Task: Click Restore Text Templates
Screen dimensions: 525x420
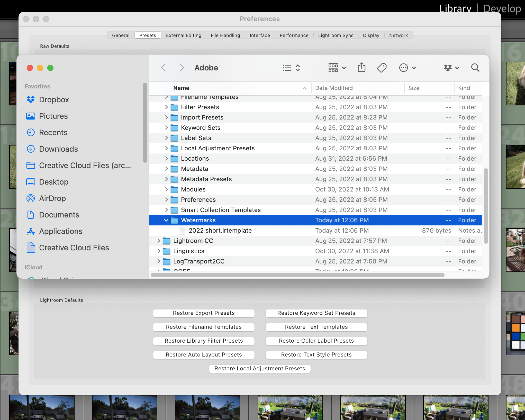Action: pos(316,327)
